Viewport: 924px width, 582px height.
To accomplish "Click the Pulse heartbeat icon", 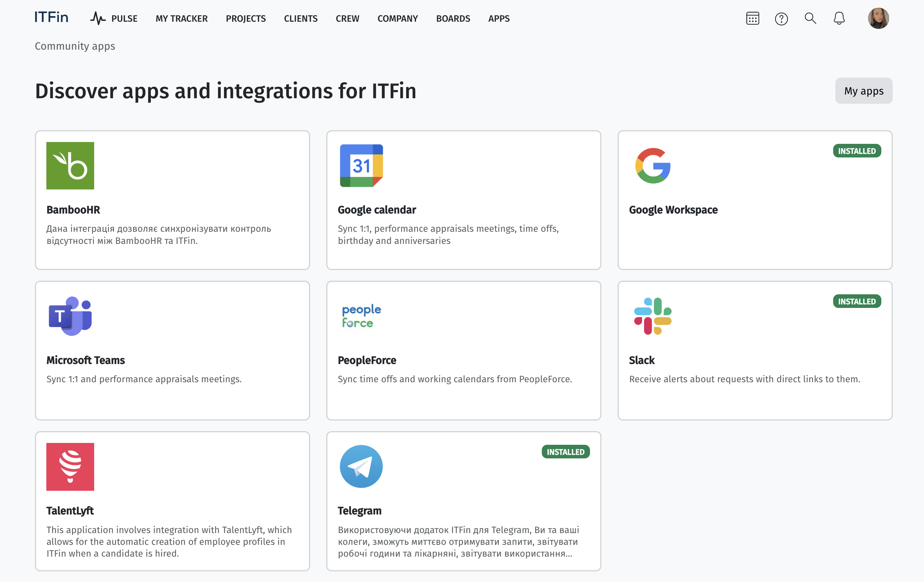I will [x=98, y=18].
